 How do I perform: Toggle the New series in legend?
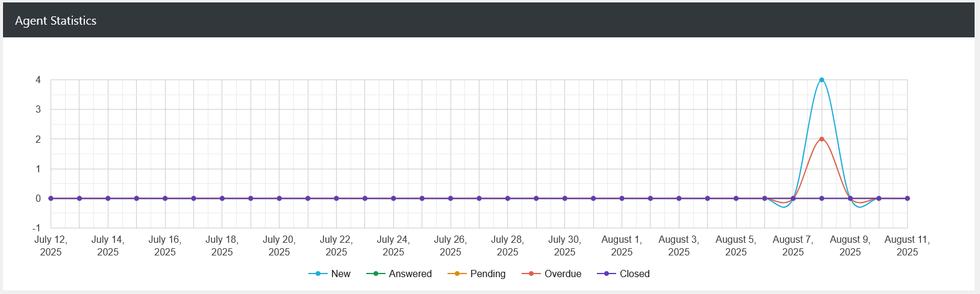pos(340,274)
